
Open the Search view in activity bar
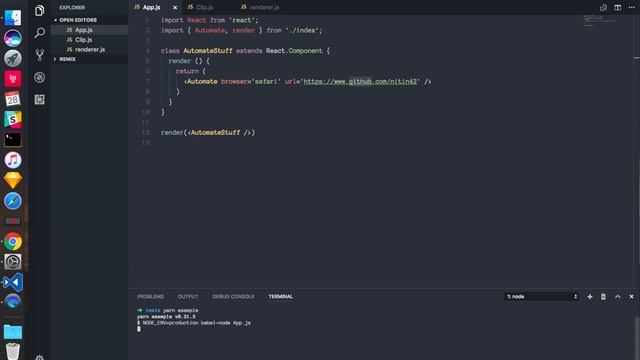pos(40,33)
